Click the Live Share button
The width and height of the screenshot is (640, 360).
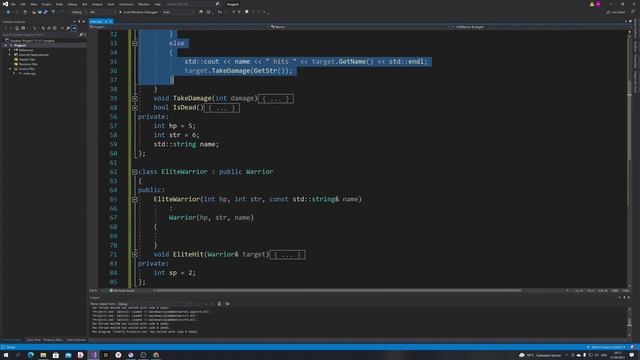[x=616, y=12]
